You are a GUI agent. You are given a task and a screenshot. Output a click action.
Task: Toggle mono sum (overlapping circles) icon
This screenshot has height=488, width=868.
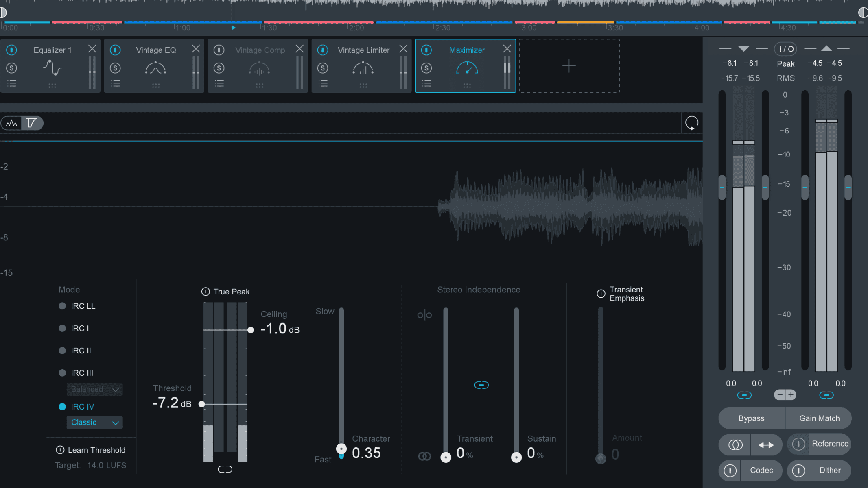pyautogui.click(x=735, y=445)
